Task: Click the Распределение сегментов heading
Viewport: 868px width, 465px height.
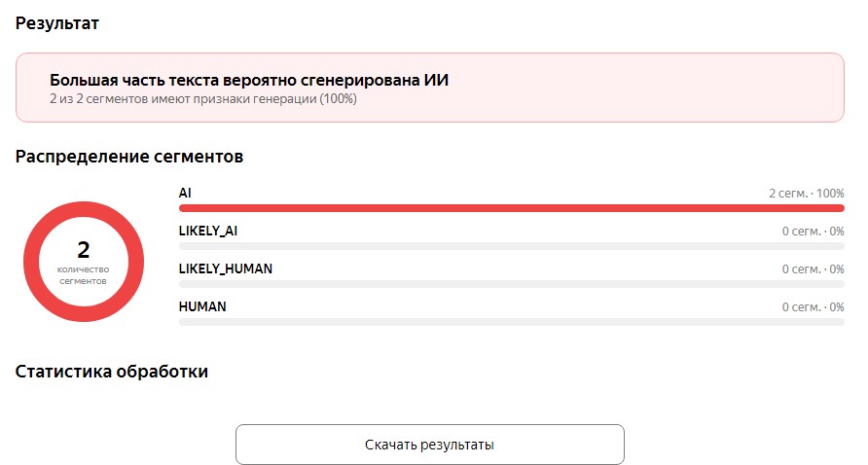Action: coord(129,157)
